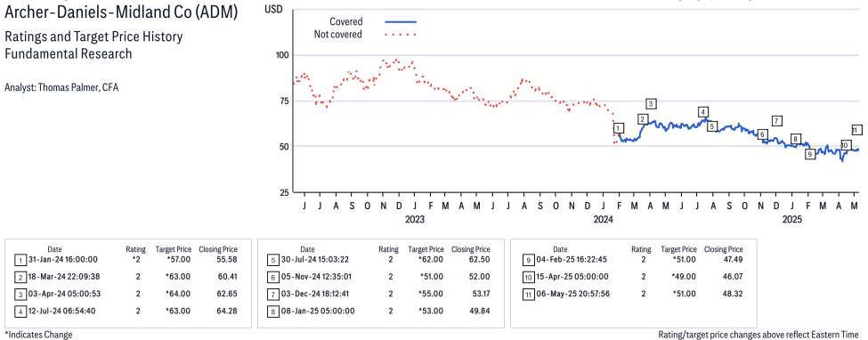868x340 pixels.
Task: Click the blue Covered legend line
Action: pyautogui.click(x=401, y=21)
